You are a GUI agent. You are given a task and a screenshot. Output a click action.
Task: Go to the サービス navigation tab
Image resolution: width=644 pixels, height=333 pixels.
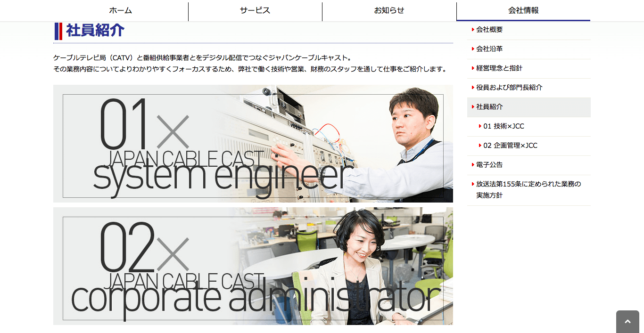click(x=255, y=10)
